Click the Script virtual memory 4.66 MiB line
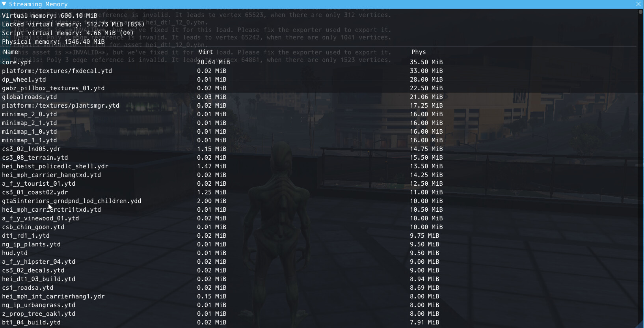 [x=68, y=33]
